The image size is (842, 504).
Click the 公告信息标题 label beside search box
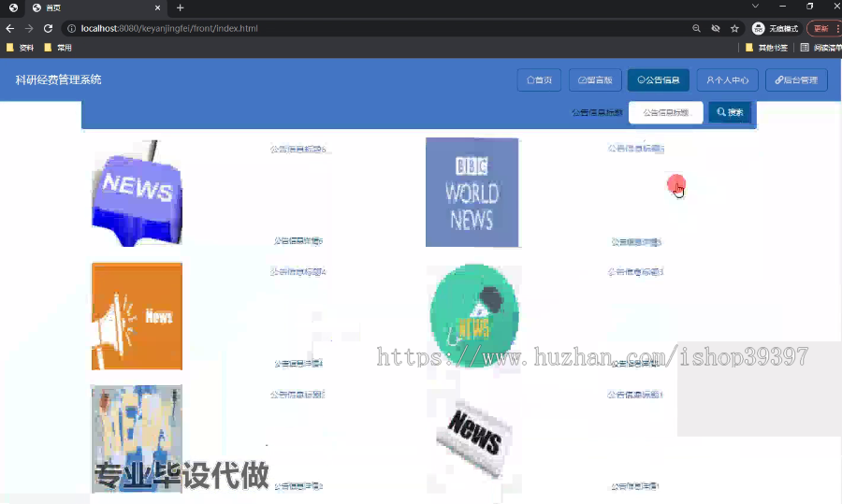[597, 113]
